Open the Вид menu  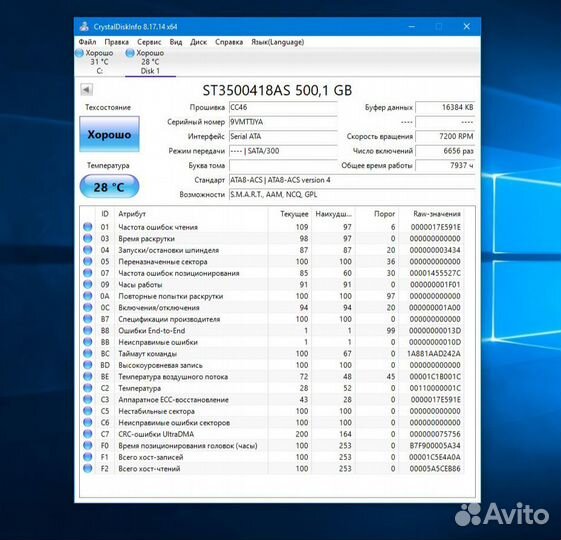[x=176, y=42]
